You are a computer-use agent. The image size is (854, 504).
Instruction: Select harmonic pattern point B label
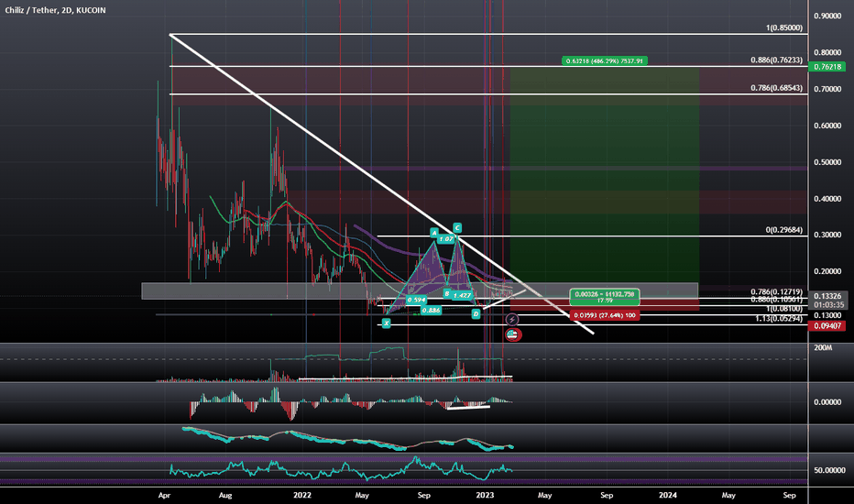446,293
